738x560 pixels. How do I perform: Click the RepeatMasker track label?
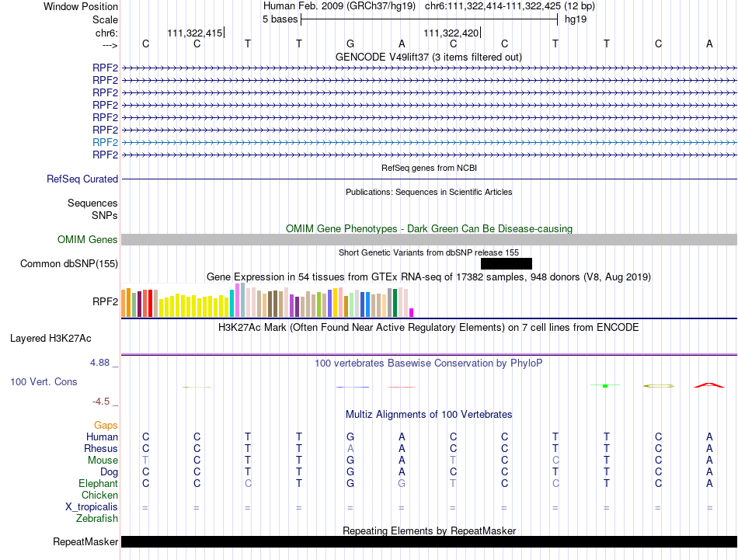pos(85,541)
